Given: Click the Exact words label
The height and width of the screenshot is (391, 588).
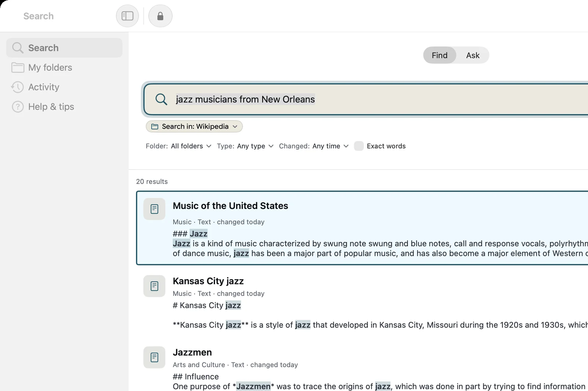Looking at the screenshot, I should pos(386,146).
